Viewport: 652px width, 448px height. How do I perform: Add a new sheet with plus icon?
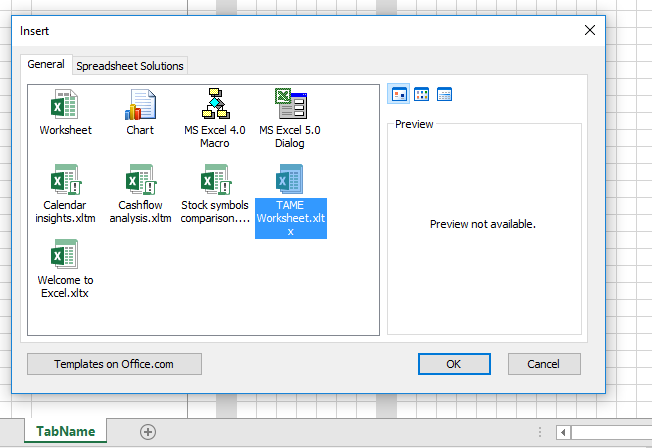[148, 432]
